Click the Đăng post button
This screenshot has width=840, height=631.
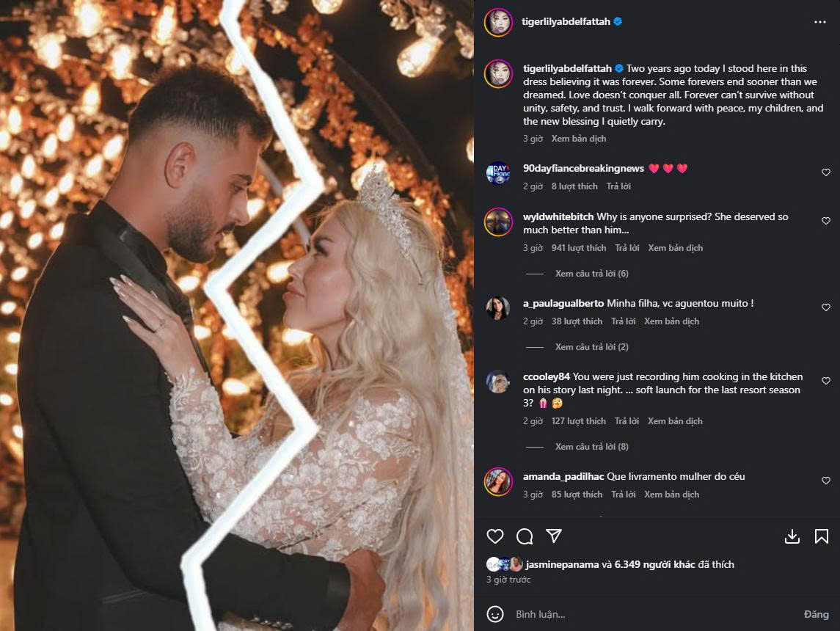click(816, 614)
